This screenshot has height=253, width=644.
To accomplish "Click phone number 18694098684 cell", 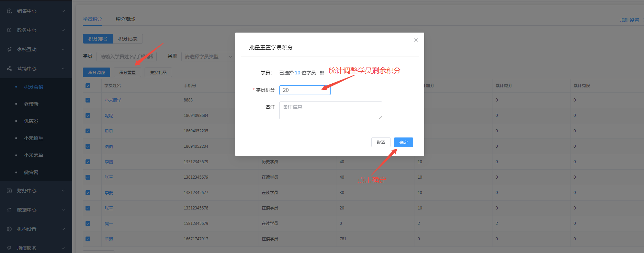I will pyautogui.click(x=196, y=116).
